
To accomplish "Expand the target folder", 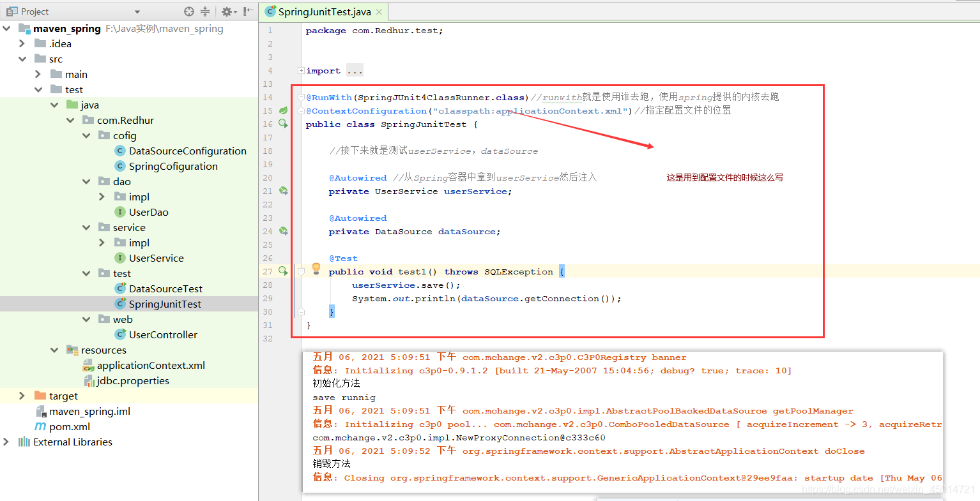I will [22, 396].
